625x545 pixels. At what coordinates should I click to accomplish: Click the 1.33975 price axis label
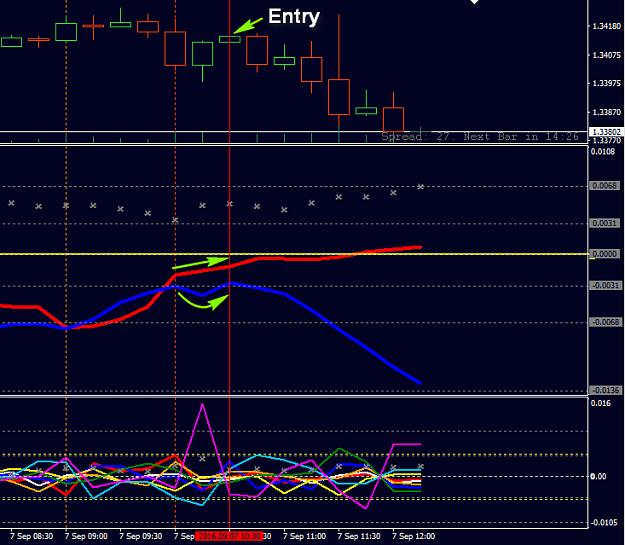pyautogui.click(x=607, y=83)
